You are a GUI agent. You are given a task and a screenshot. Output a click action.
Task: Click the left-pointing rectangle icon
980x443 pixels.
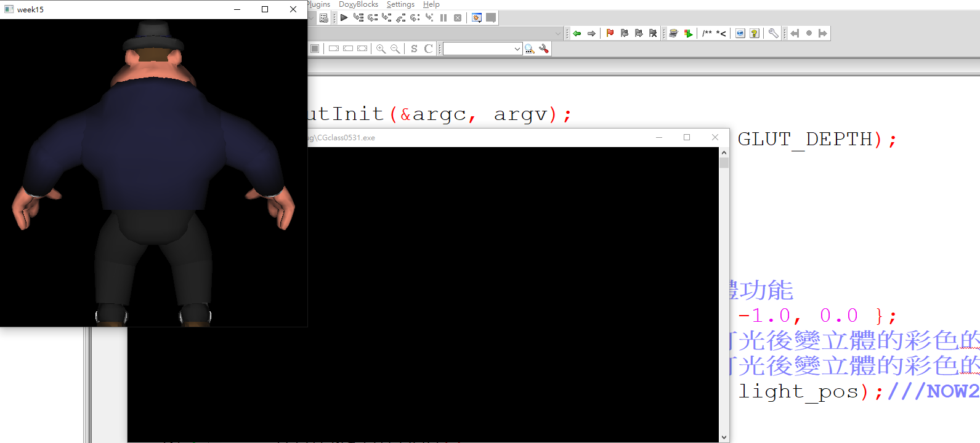[x=348, y=49]
